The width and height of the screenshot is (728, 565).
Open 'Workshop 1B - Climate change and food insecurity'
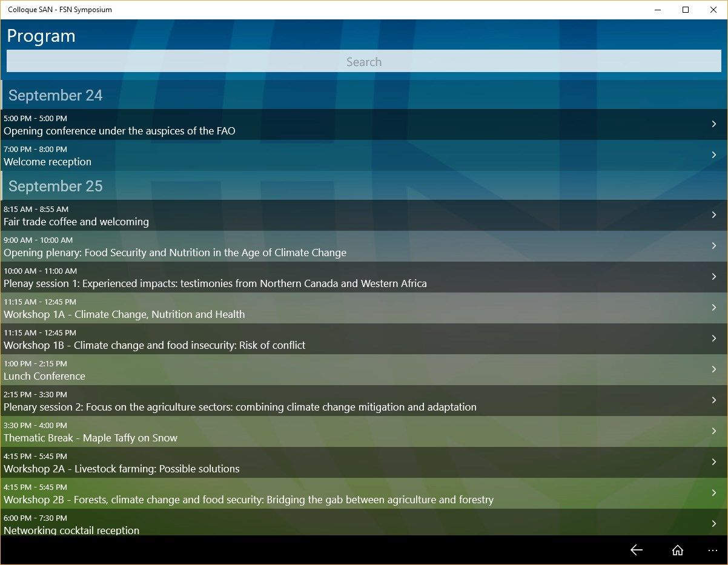coord(154,345)
